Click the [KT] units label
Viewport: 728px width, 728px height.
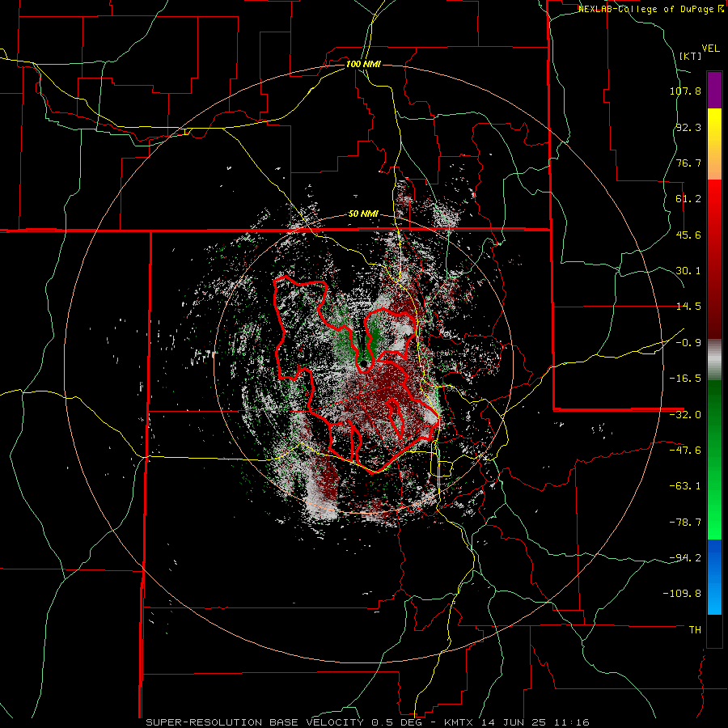[x=691, y=56]
